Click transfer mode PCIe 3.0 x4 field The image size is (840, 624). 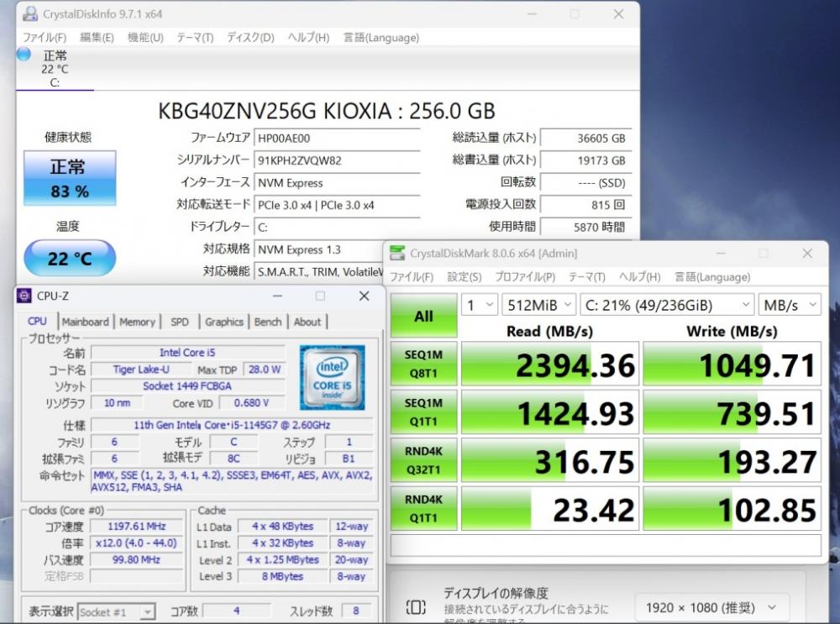pos(337,205)
